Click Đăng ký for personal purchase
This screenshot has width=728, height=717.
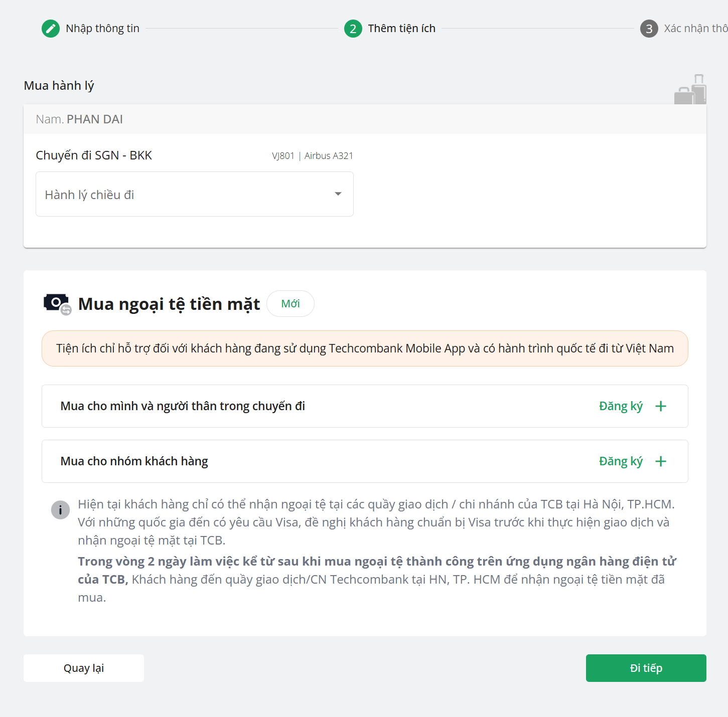pyautogui.click(x=621, y=406)
